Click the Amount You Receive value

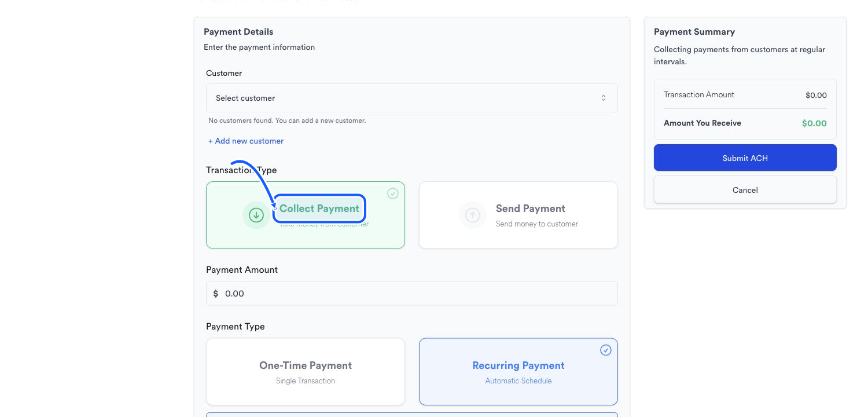click(x=814, y=123)
